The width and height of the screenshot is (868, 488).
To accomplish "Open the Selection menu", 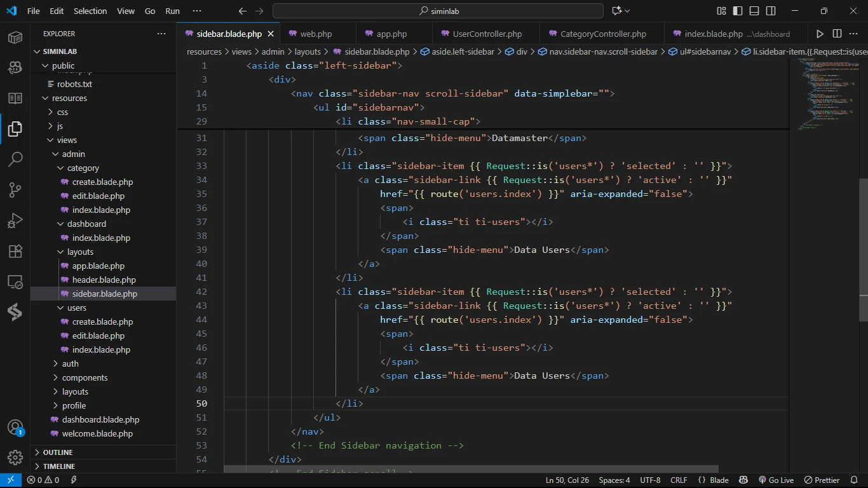I will pos(90,11).
